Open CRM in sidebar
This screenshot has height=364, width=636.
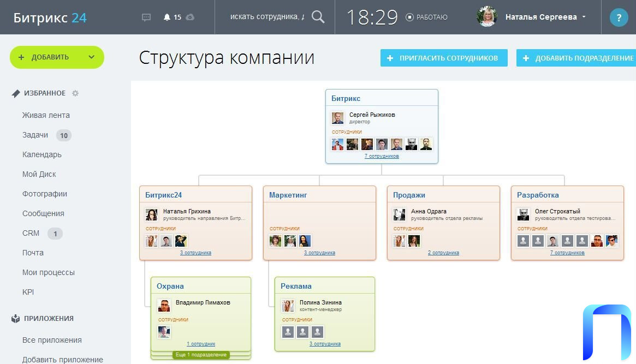pos(31,233)
